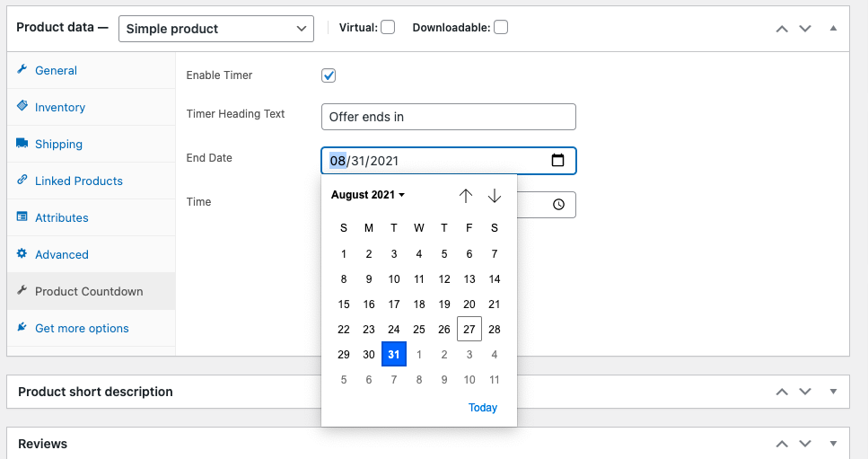Click the clock icon in Time field
Image resolution: width=868 pixels, height=459 pixels.
point(558,205)
